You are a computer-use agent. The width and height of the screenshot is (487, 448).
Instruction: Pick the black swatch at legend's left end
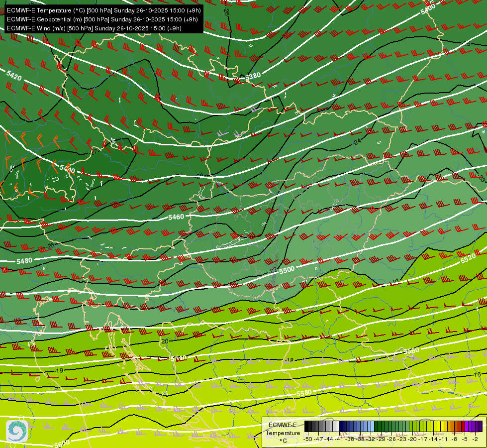point(306,426)
